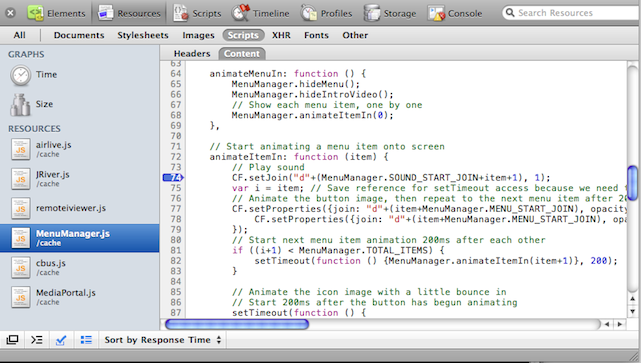Select JRiver.js resource

pos(80,179)
